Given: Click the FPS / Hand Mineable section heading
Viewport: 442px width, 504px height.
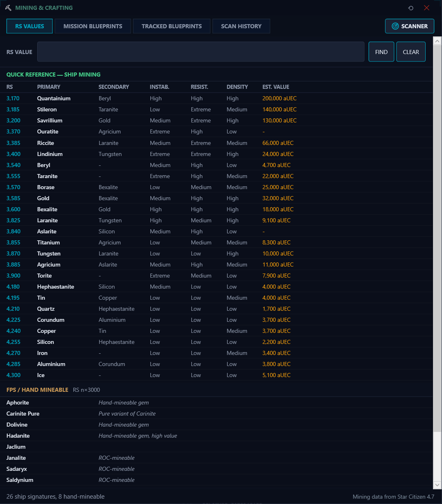Looking at the screenshot, I should (37, 390).
